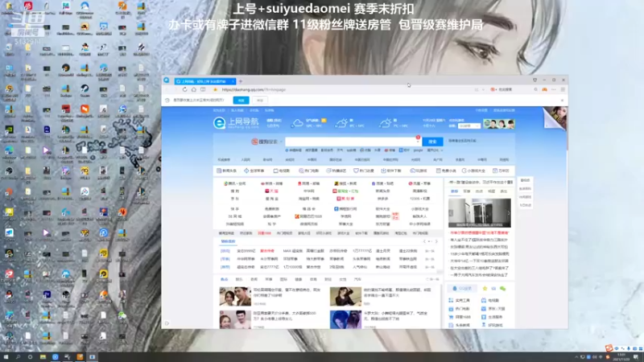644x362 pixels.
Task: Open the 天猫 Tmall site link
Action: coord(271,191)
